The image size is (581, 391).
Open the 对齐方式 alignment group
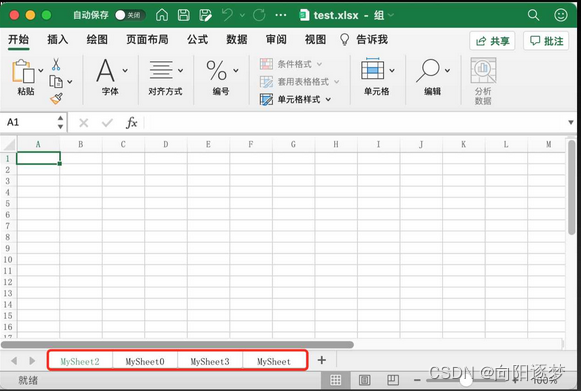click(x=165, y=77)
